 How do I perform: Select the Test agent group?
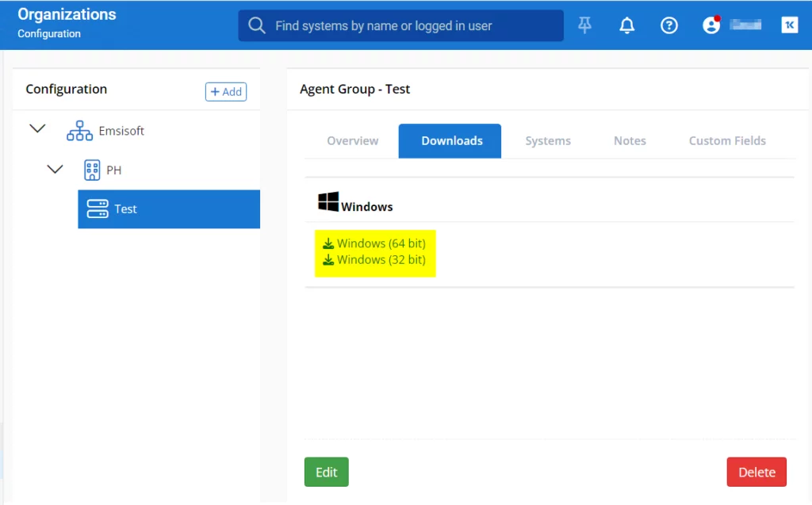pyautogui.click(x=125, y=209)
